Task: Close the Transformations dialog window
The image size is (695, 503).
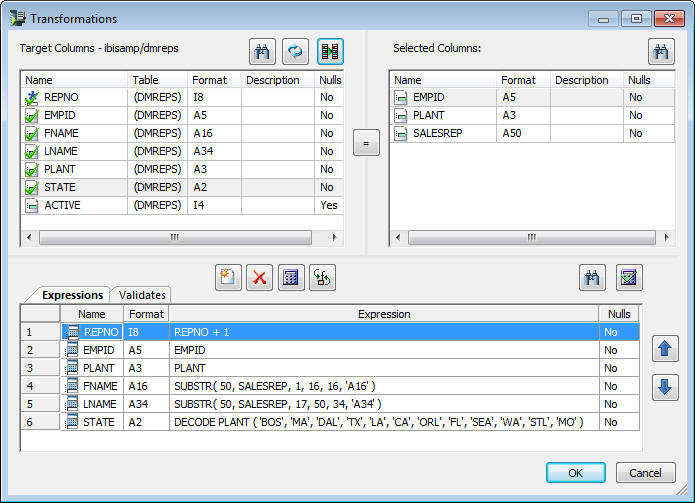Action: [669, 19]
